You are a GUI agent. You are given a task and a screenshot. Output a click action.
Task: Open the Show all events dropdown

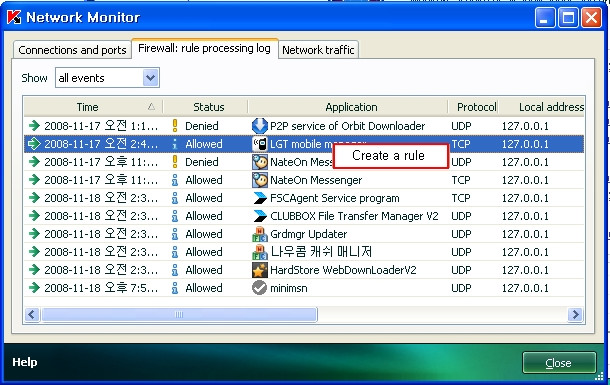[107, 78]
